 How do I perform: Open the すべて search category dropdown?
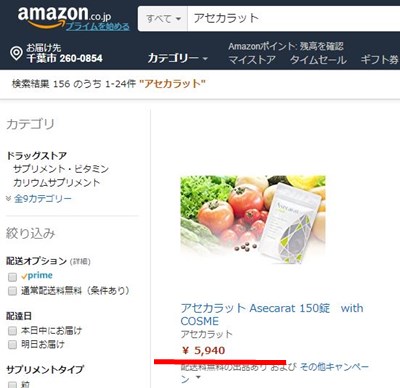pos(163,19)
